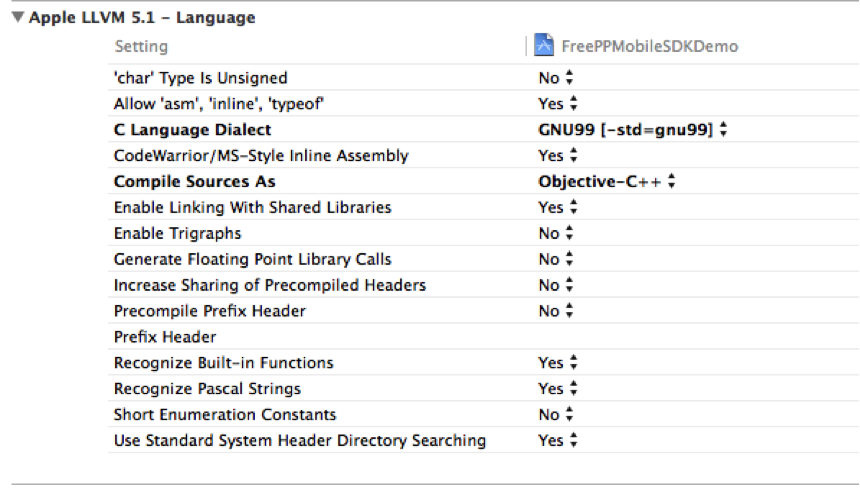Change the Allow 'asm', 'inline', 'typeof' value
Screen dimensions: 860x491
point(558,104)
